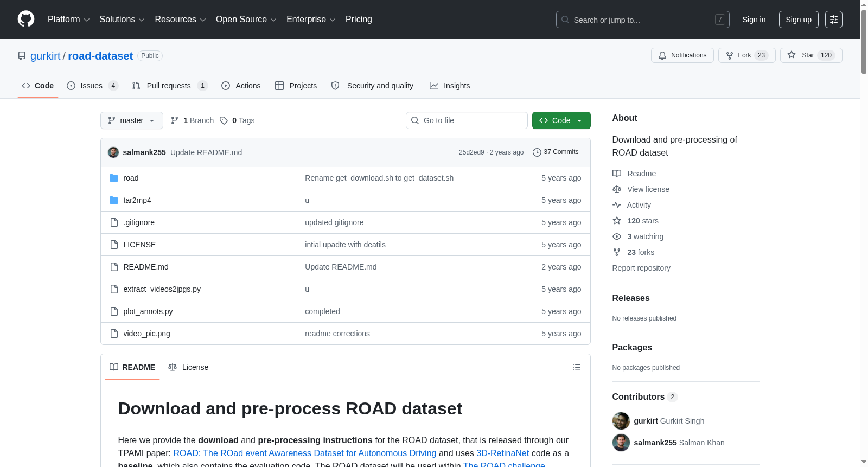Go to the GitHub homepage logo
Viewport: 868px width, 467px height.
pyautogui.click(x=26, y=20)
